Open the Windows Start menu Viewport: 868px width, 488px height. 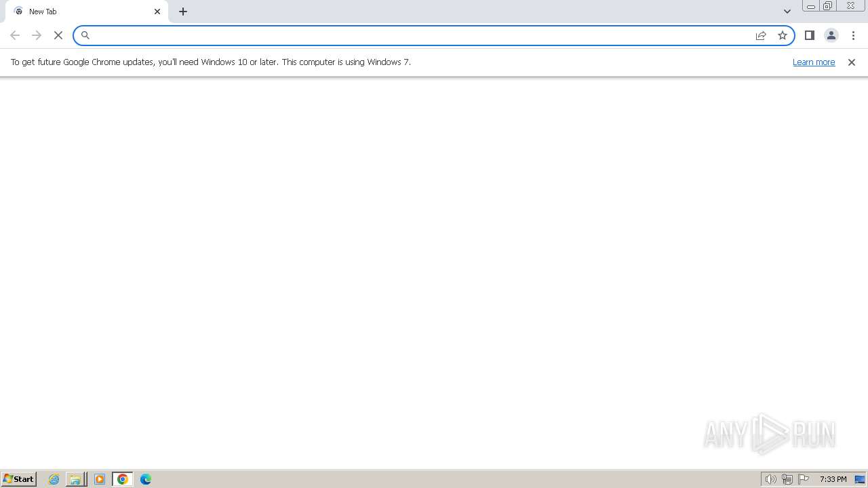click(x=18, y=479)
